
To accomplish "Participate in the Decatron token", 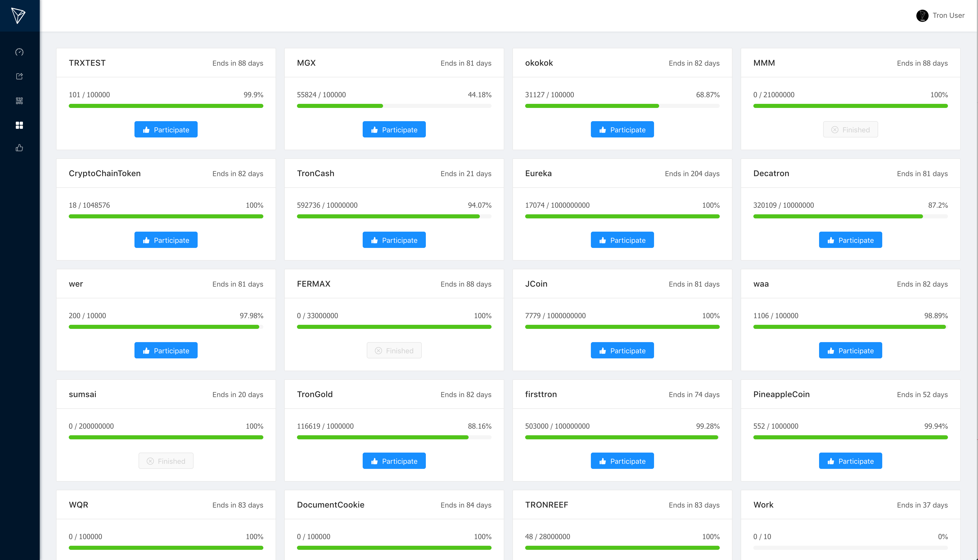I will click(850, 240).
